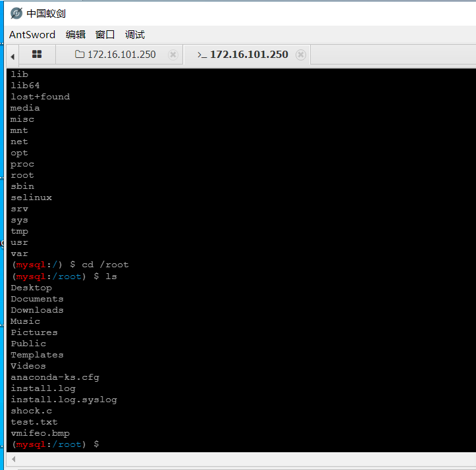Viewport: 476px width, 470px height.
Task: Click 'mnt' in terminal output
Action: (19, 130)
